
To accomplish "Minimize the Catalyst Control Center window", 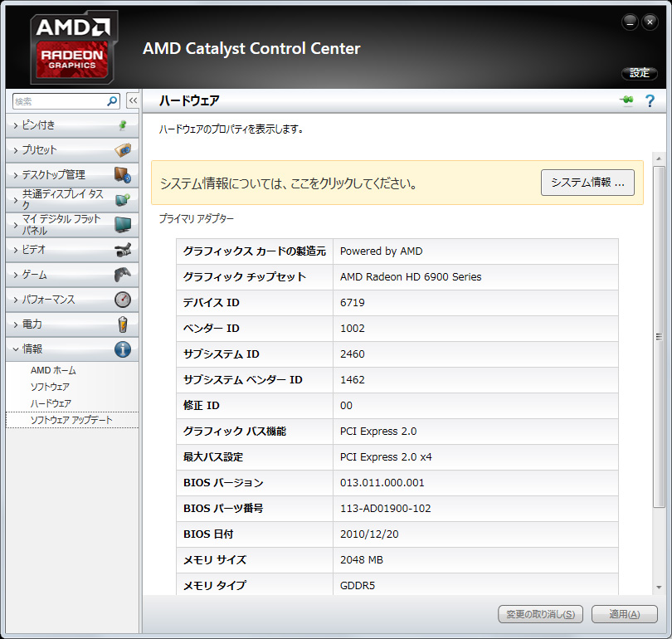I will coord(630,22).
